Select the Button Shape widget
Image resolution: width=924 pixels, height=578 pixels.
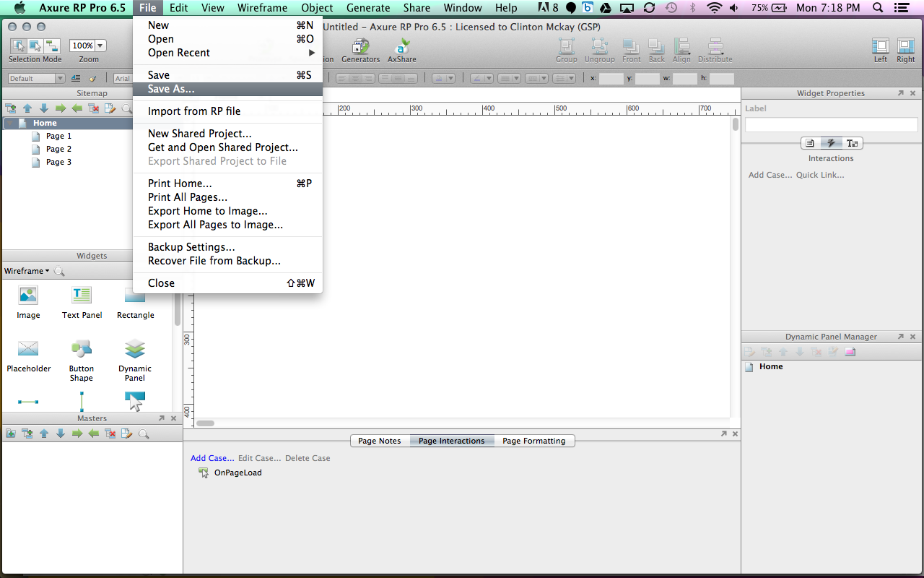(82, 361)
